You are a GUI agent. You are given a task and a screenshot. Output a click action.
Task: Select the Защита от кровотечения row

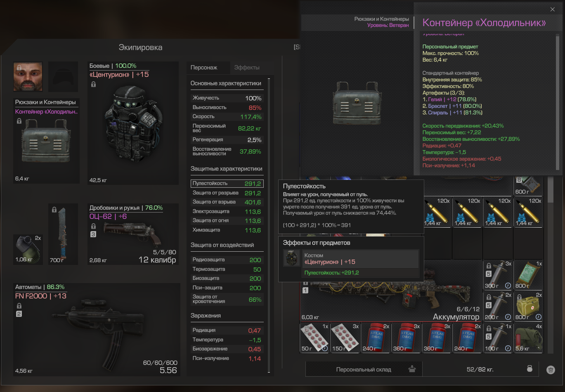(x=227, y=299)
